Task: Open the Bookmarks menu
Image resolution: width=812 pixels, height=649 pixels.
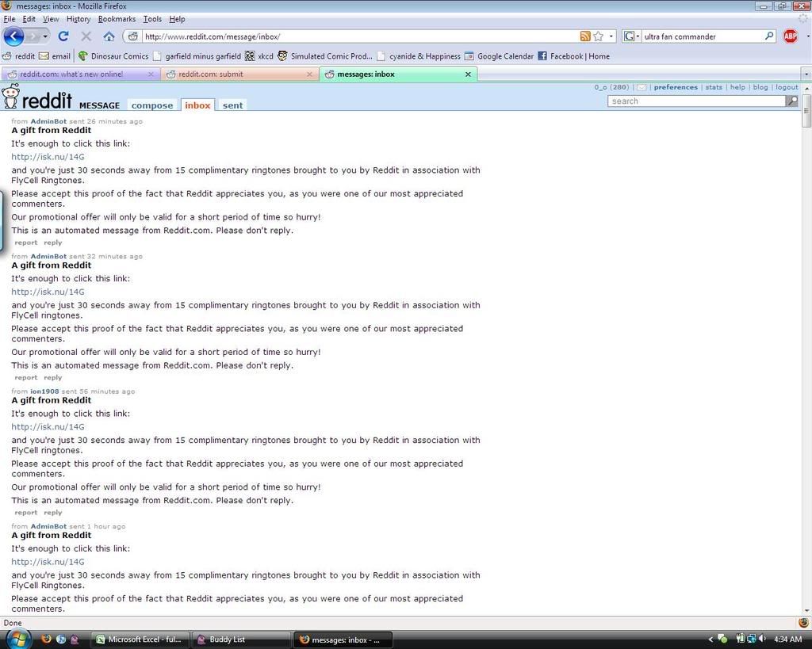Action: coord(117,19)
